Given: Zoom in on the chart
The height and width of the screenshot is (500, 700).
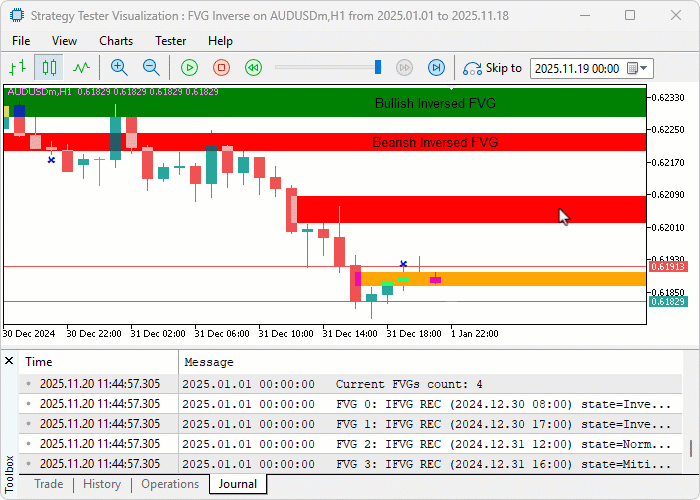Looking at the screenshot, I should [x=119, y=68].
